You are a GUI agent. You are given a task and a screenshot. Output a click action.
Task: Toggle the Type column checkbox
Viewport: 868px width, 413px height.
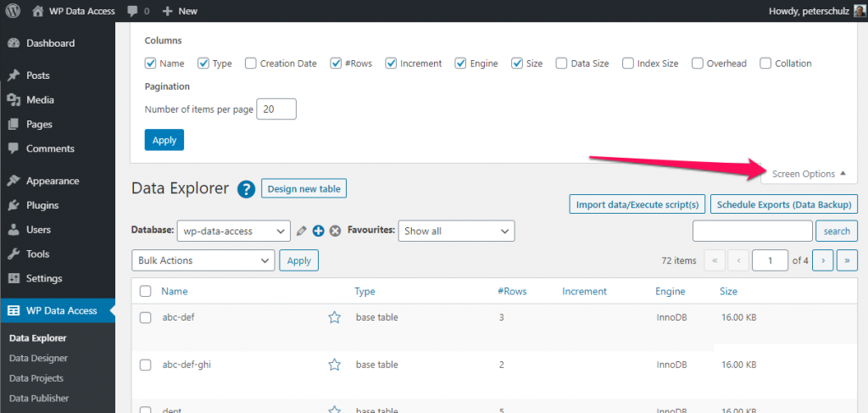click(x=203, y=63)
